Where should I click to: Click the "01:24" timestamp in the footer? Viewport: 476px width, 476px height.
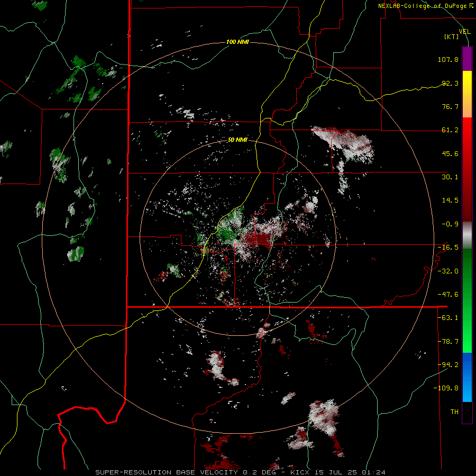[373, 472]
